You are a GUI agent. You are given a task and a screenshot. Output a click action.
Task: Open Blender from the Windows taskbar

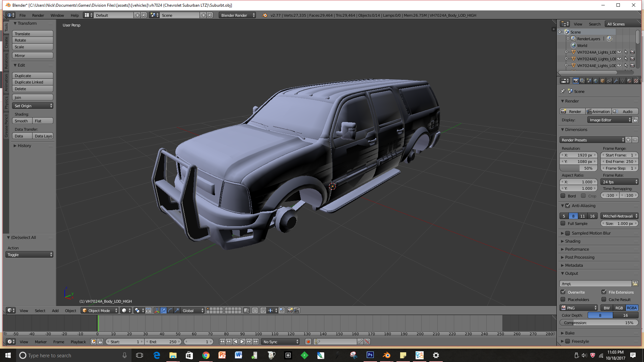[387, 355]
